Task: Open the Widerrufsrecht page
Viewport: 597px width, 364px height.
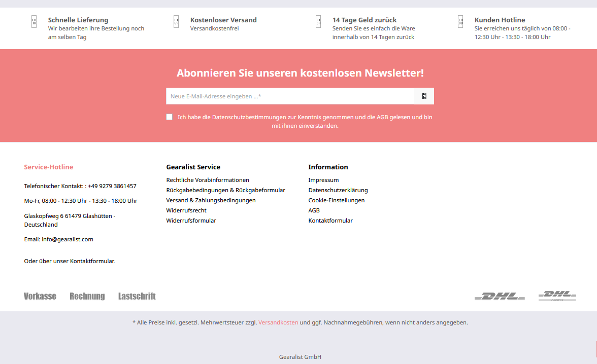Action: pyautogui.click(x=186, y=210)
